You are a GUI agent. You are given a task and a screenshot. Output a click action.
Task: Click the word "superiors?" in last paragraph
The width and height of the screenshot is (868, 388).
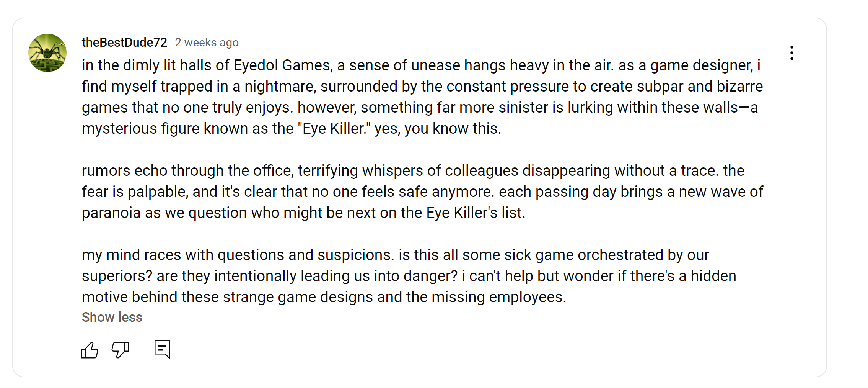pos(117,276)
